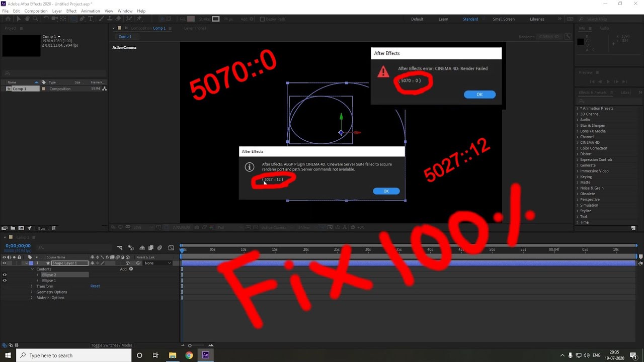Image resolution: width=644 pixels, height=362 pixels.
Task: Open the Parent & Link None dropdown
Action: 157,263
